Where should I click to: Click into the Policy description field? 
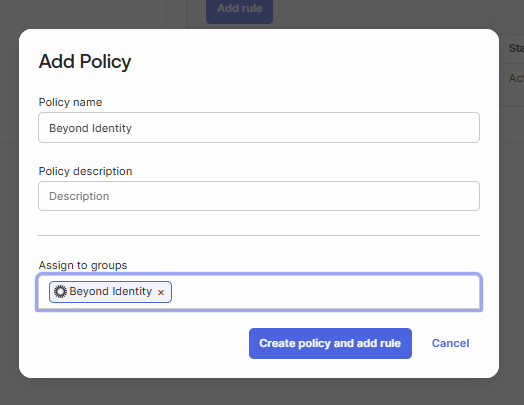click(x=259, y=196)
